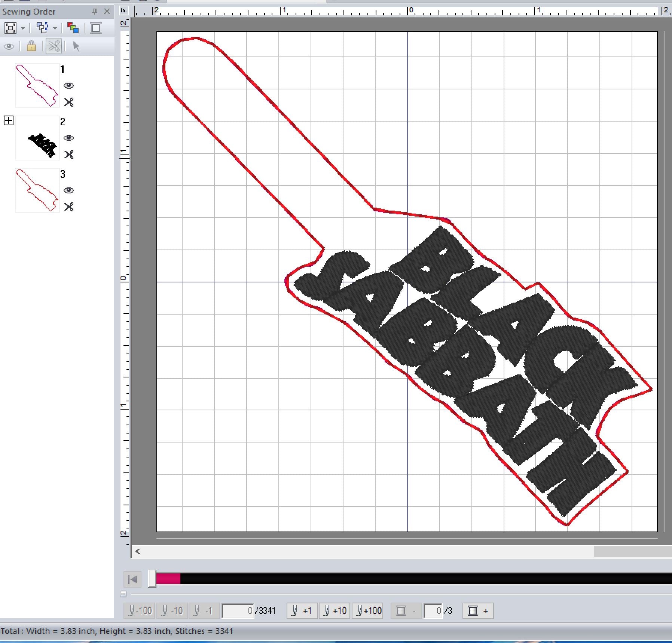
Task: Toggle the scissors trim mark on item 3
Action: tap(69, 207)
